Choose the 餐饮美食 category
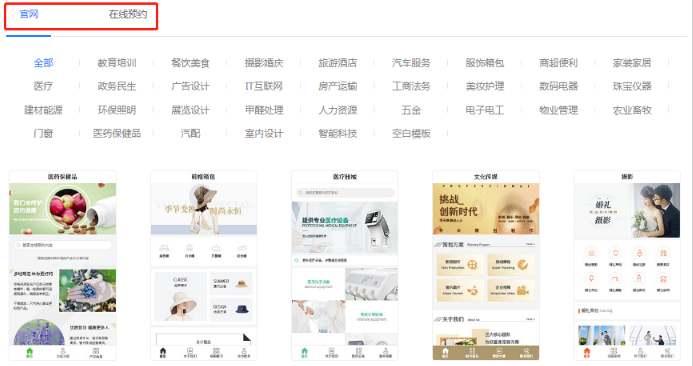Image resolution: width=693 pixels, height=366 pixels. pyautogui.click(x=190, y=63)
